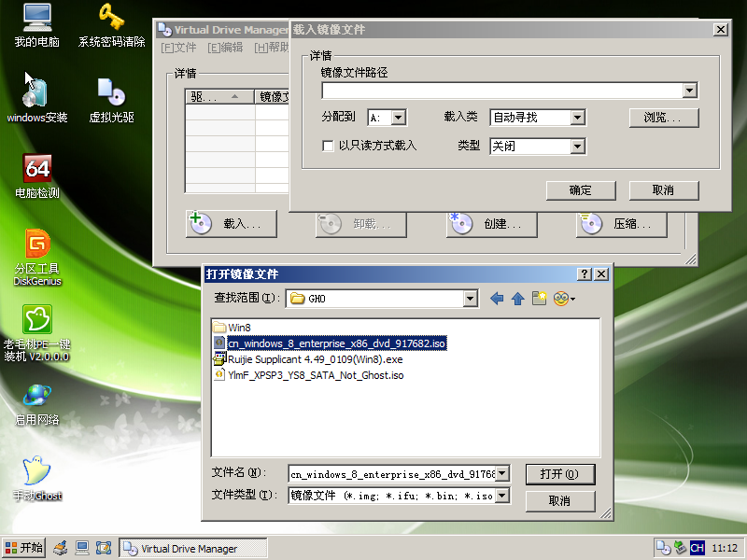The image size is (747, 560).
Task: Click the third quick launch taskbar icon
Action: (104, 548)
